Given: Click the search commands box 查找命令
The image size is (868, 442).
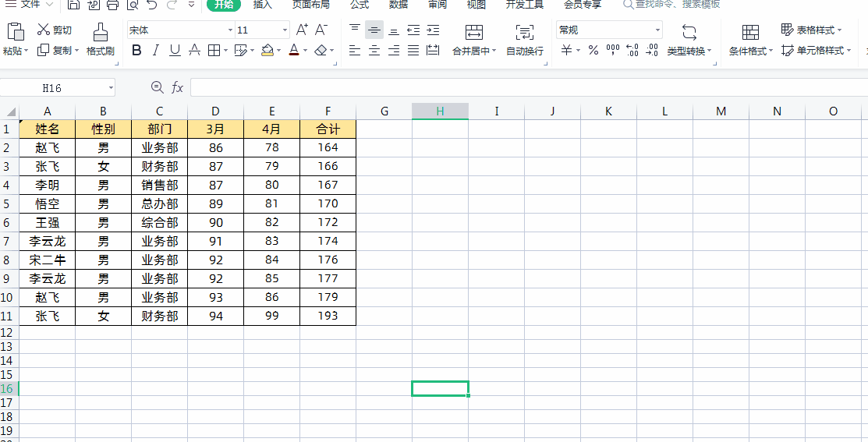Looking at the screenshot, I should pos(671,5).
